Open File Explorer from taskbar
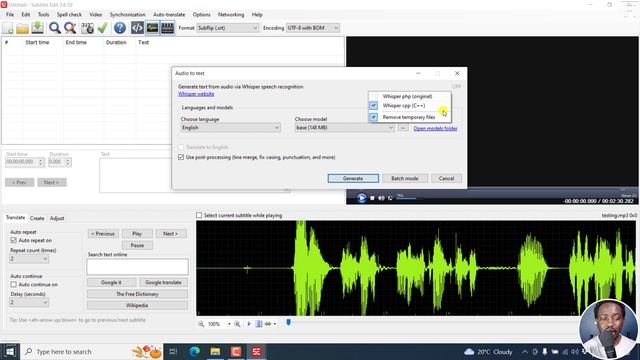This screenshot has height=360, width=640. [215, 351]
